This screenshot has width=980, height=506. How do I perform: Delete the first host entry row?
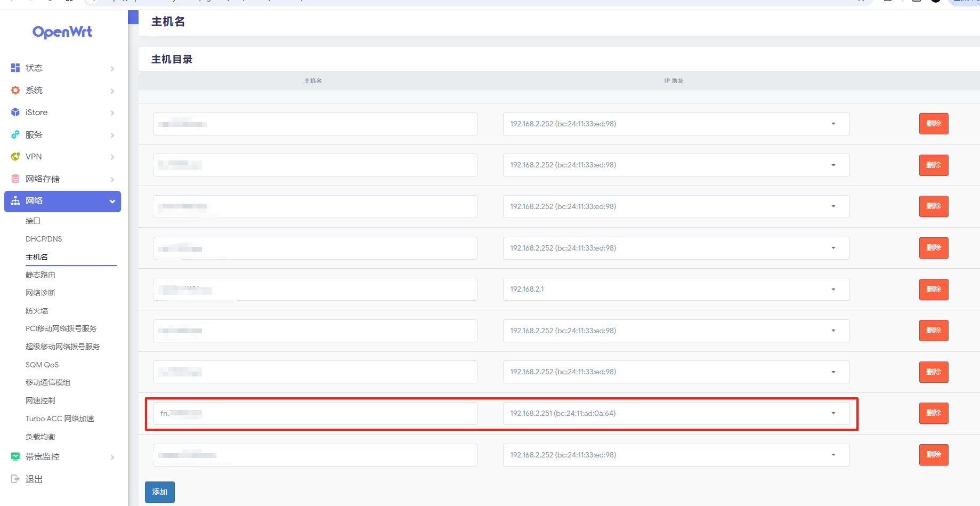pos(934,124)
